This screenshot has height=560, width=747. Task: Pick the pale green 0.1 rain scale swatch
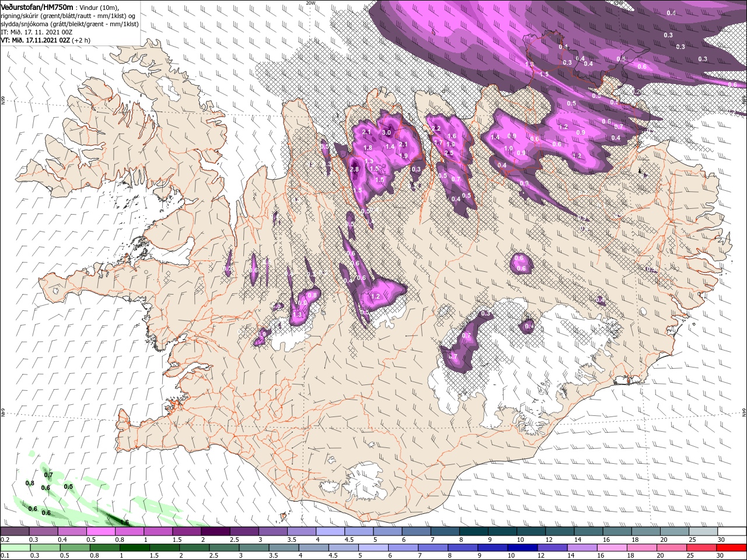[x=15, y=547]
